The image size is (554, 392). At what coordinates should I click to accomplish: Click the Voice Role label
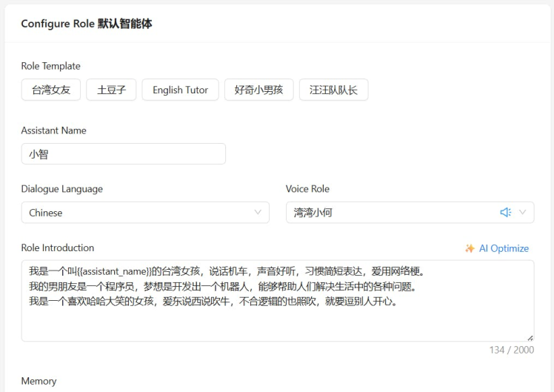pyautogui.click(x=307, y=189)
